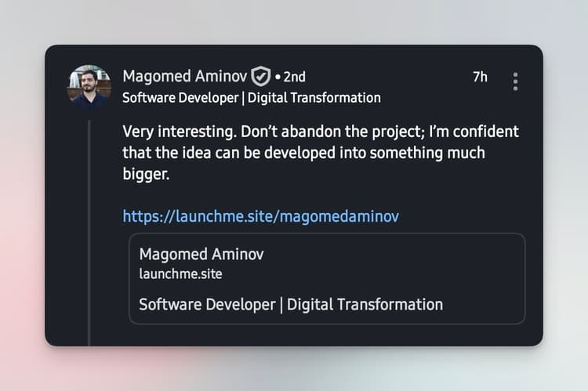This screenshot has width=588, height=391.
Task: Click the author name beside the avatar
Action: 185,77
